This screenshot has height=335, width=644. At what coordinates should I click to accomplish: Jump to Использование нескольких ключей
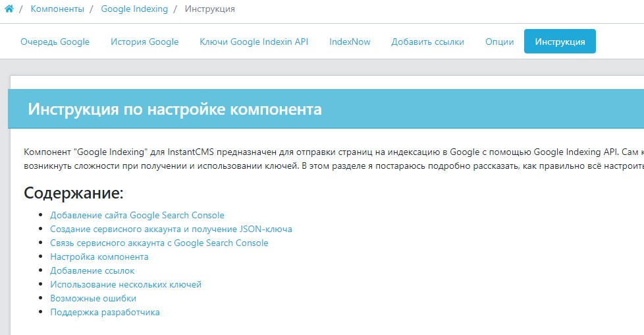[x=126, y=284]
